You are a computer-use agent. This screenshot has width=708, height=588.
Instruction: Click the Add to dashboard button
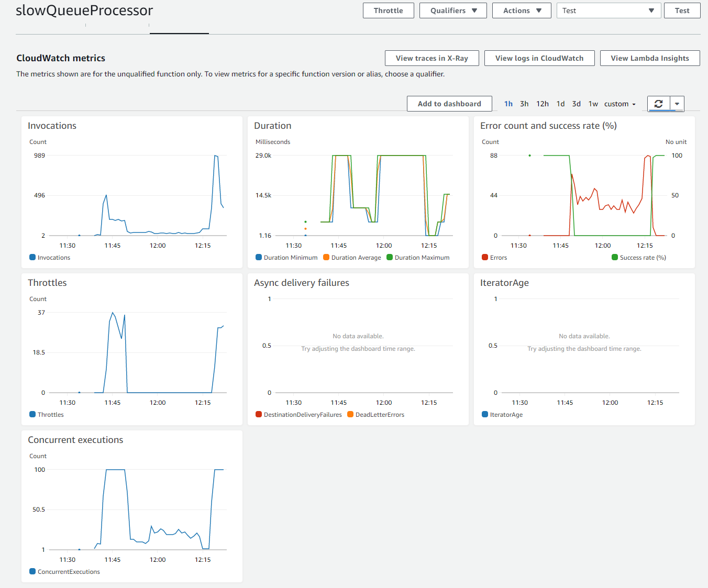click(x=449, y=104)
